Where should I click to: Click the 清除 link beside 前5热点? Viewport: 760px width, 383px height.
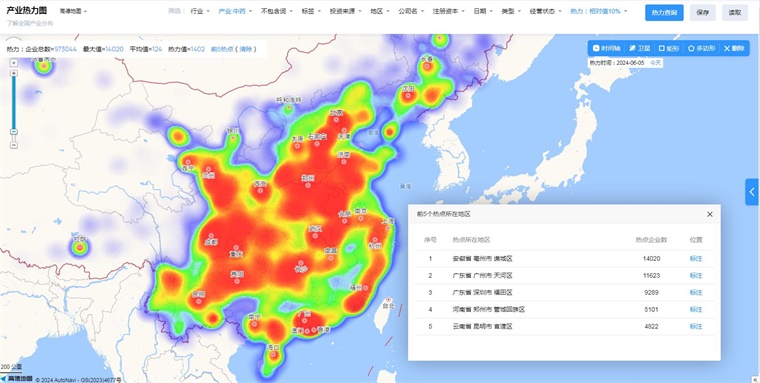click(245, 49)
